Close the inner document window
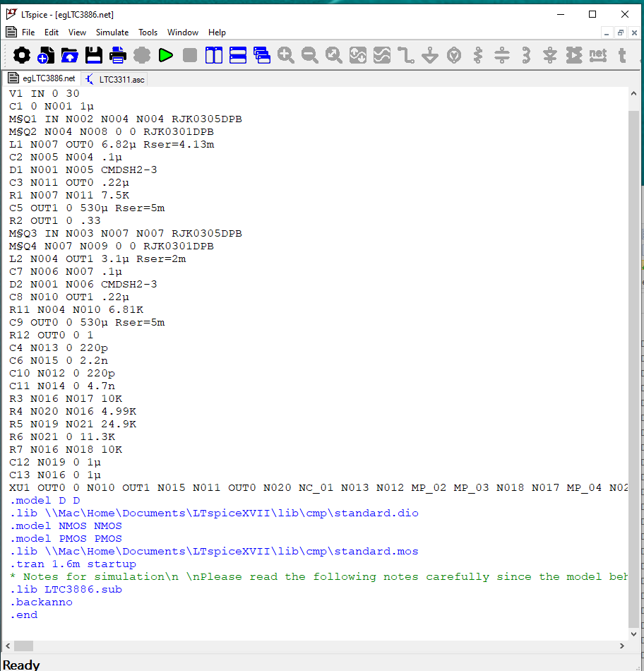 coord(634,32)
